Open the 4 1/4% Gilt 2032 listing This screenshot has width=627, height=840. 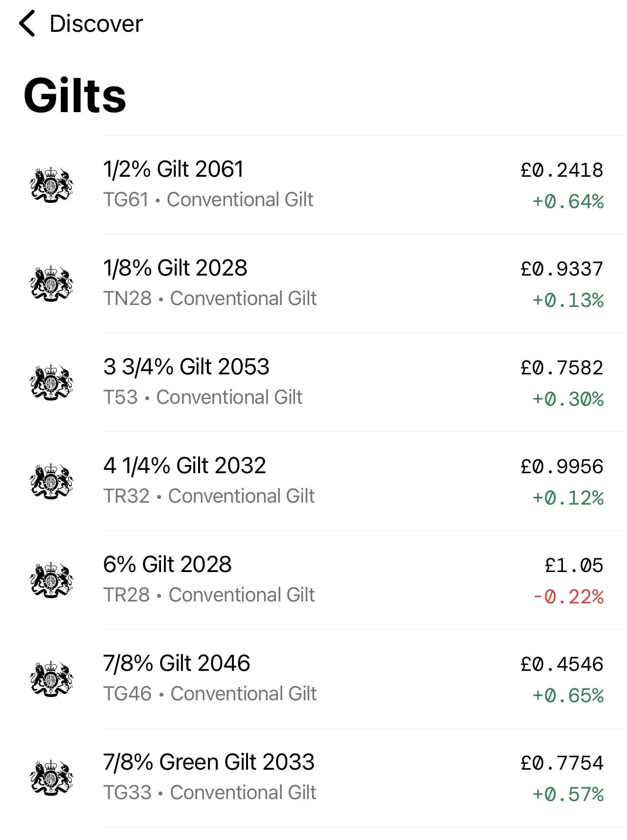click(x=184, y=466)
